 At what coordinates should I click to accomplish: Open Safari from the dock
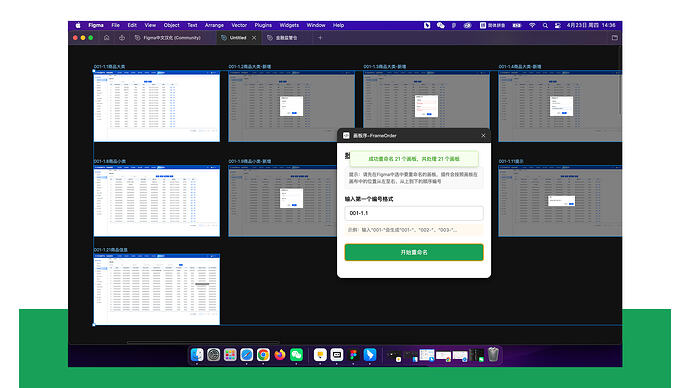click(x=246, y=355)
